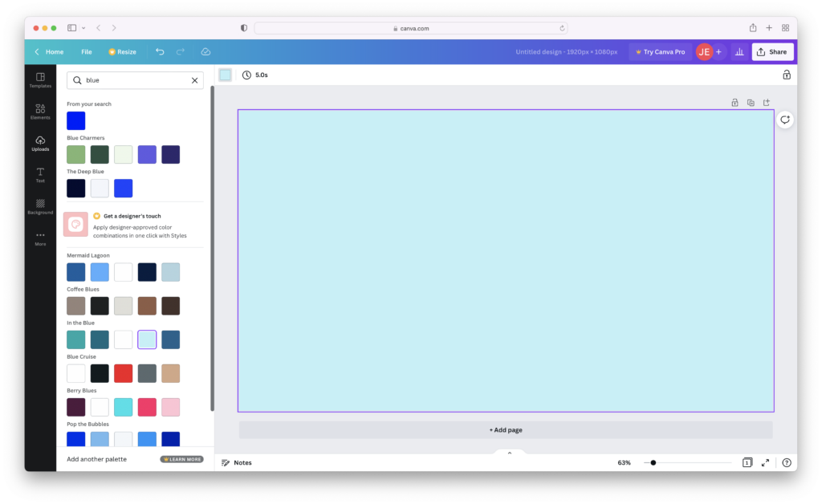Image resolution: width=822 pixels, height=504 pixels.
Task: Open the More options in the sidebar
Action: (x=40, y=238)
